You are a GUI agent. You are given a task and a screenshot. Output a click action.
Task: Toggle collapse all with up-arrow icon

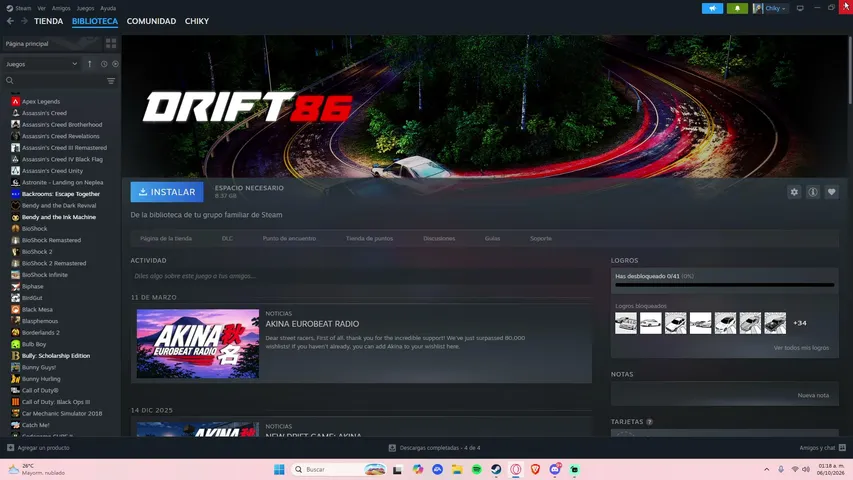pyautogui.click(x=90, y=64)
